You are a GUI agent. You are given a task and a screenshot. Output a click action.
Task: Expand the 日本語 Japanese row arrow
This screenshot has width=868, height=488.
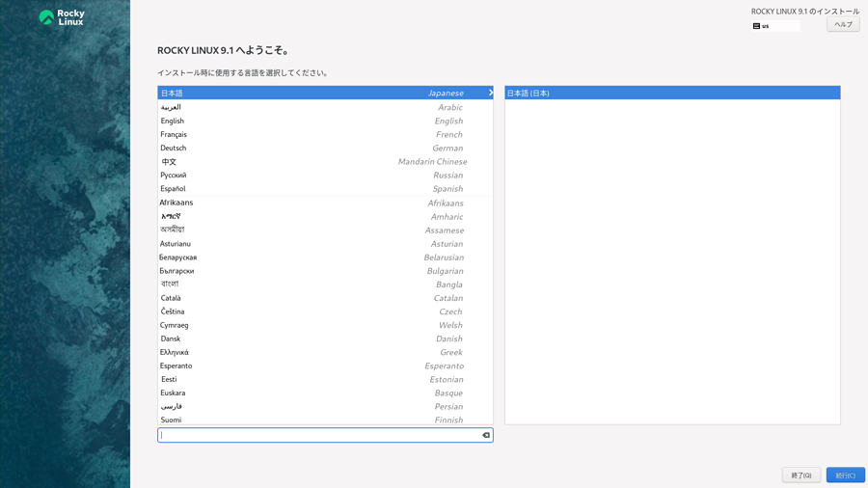coord(490,94)
